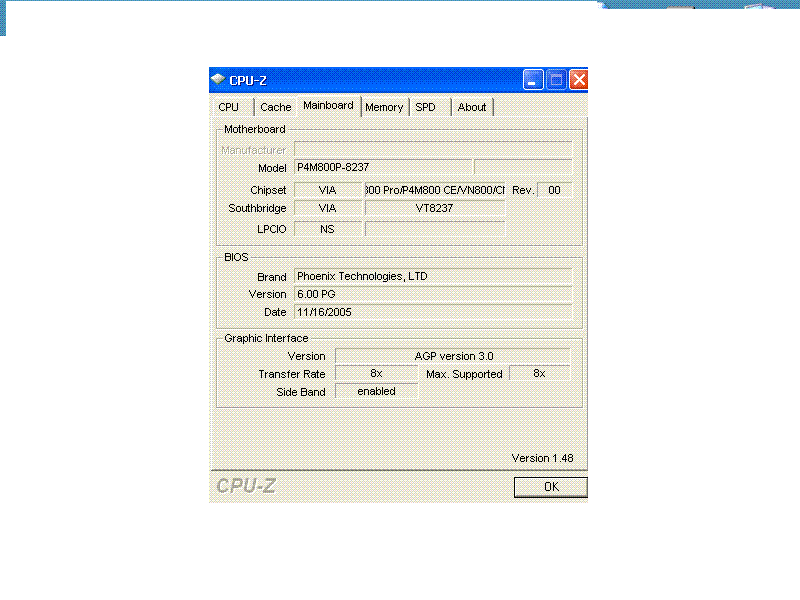Click the Model field P4M800P-8237
This screenshot has height=600, width=800.
click(x=383, y=167)
